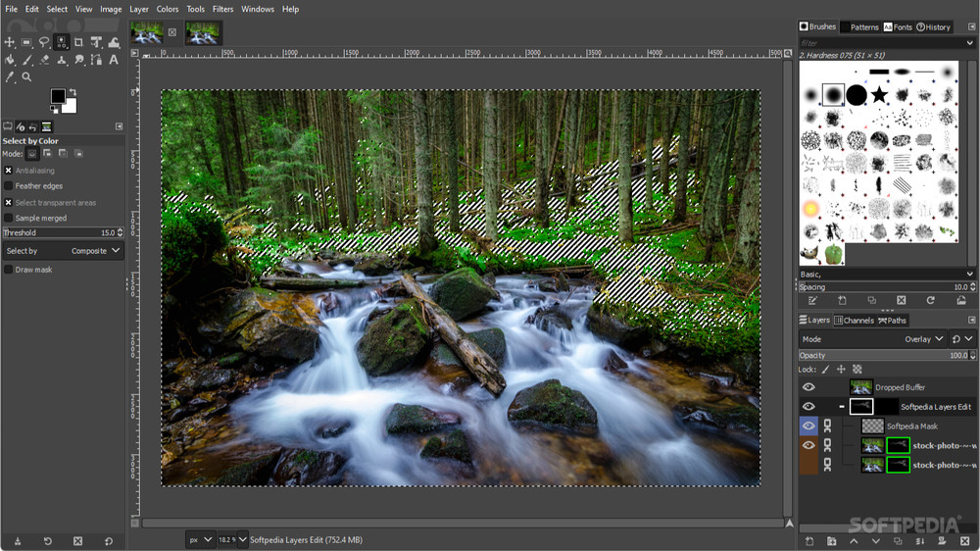Switch to the Tool Options tab
Viewport: 980px width, 551px height.
pos(8,126)
